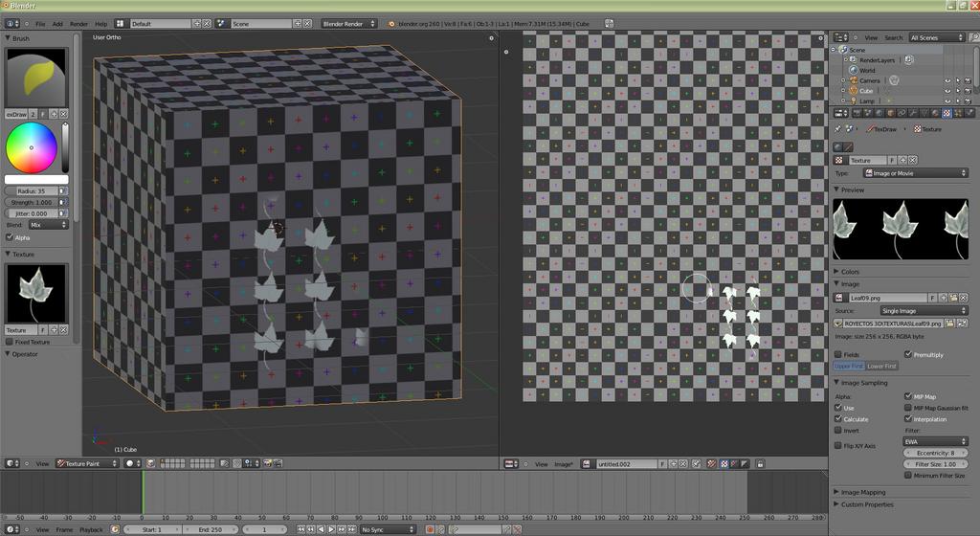The width and height of the screenshot is (980, 536).
Task: Open the Image menu in image editor
Action: point(563,464)
